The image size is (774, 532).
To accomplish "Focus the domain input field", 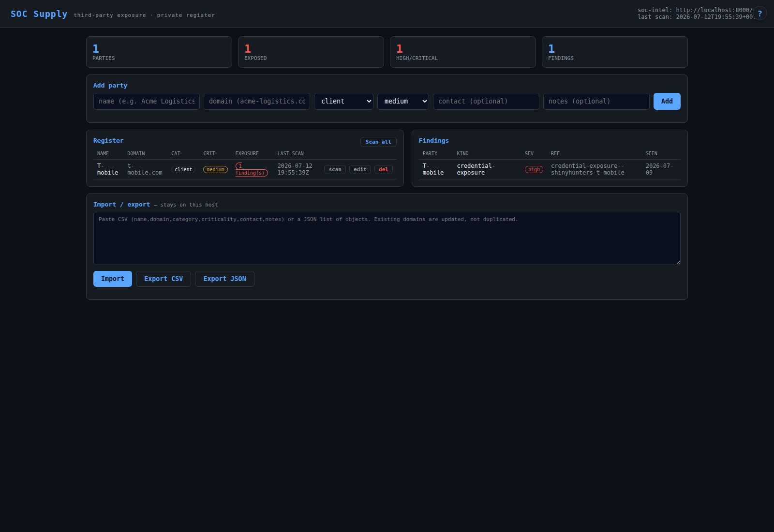I will 257,101.
